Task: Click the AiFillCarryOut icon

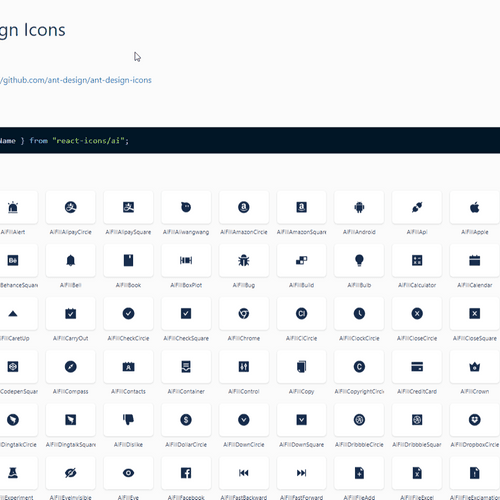Action: coord(71,314)
